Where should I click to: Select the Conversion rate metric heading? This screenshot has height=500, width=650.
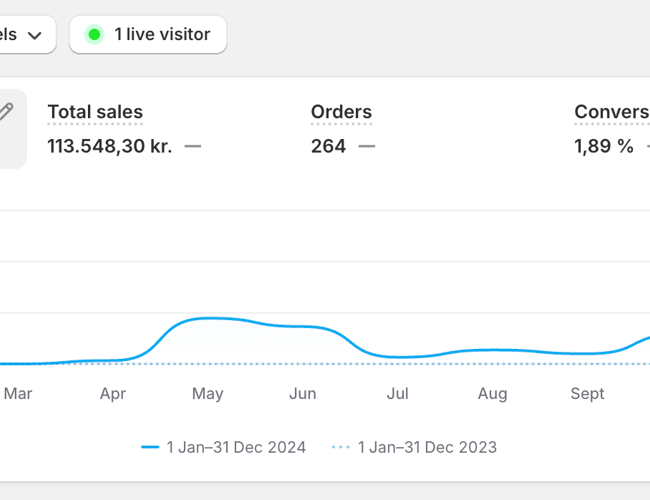(611, 112)
